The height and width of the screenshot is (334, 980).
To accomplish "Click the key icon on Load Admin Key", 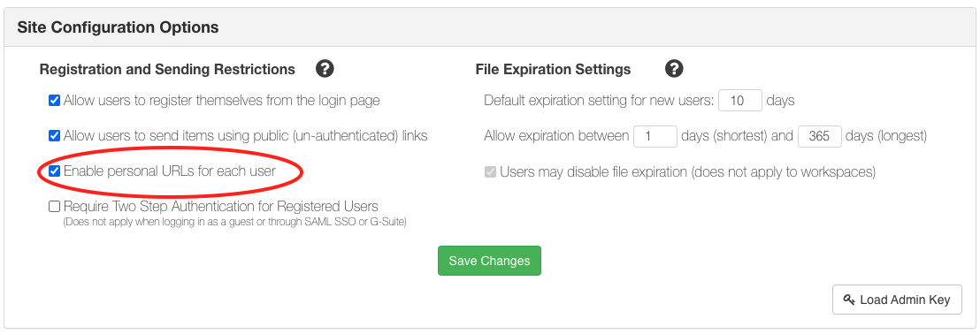I will 849,300.
